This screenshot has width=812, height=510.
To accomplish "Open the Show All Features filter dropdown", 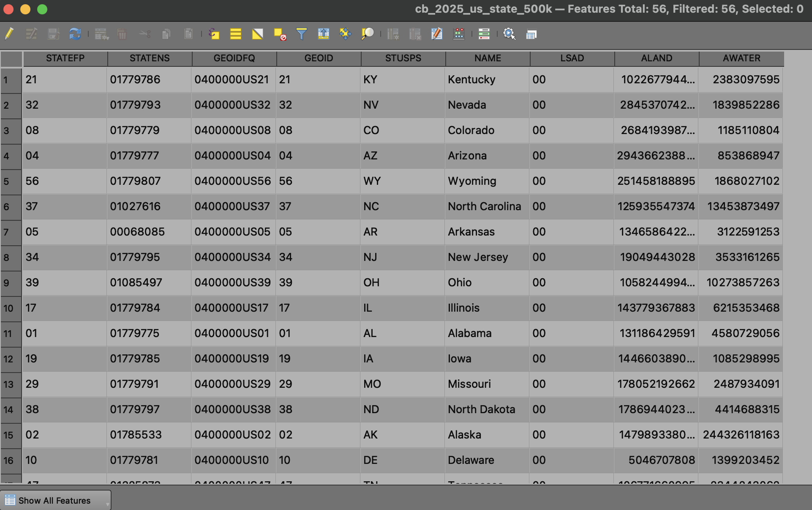I will [56, 500].
